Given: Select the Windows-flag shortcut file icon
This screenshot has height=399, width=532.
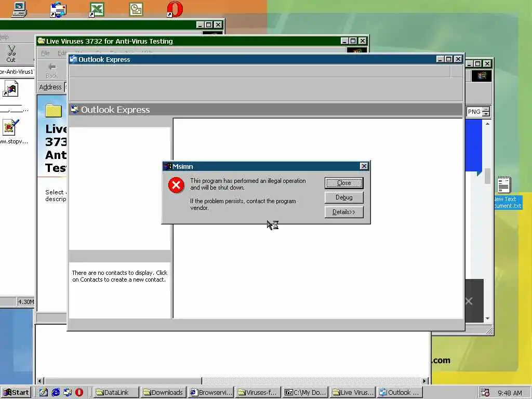Looking at the screenshot, I should [10, 88].
